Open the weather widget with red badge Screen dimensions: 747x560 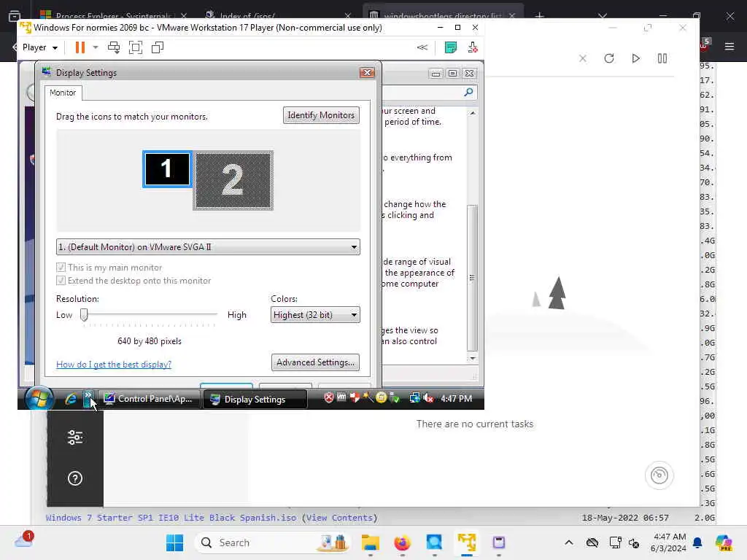24,540
